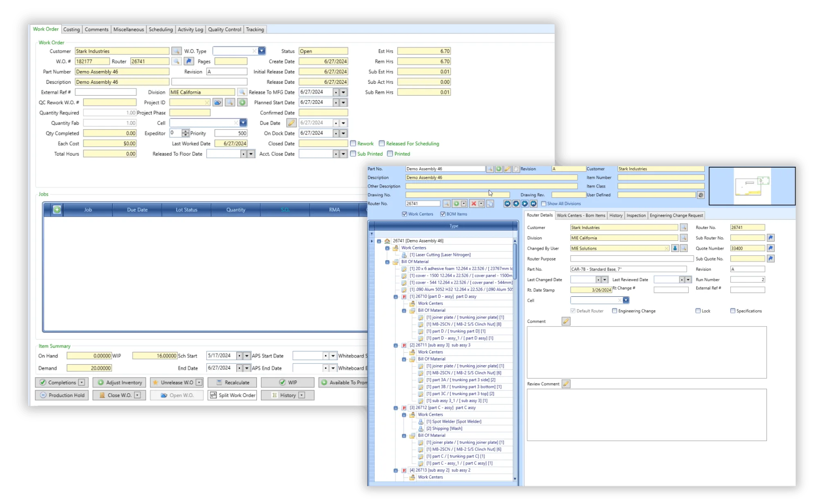This screenshot has width=818, height=504.
Task: Toggle Released For Scheduling checkbox
Action: (382, 143)
